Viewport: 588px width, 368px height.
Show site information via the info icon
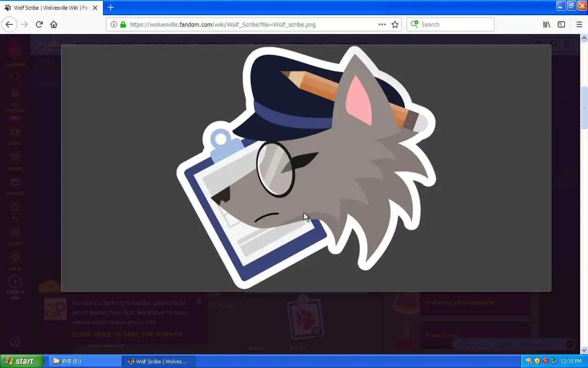pyautogui.click(x=114, y=24)
